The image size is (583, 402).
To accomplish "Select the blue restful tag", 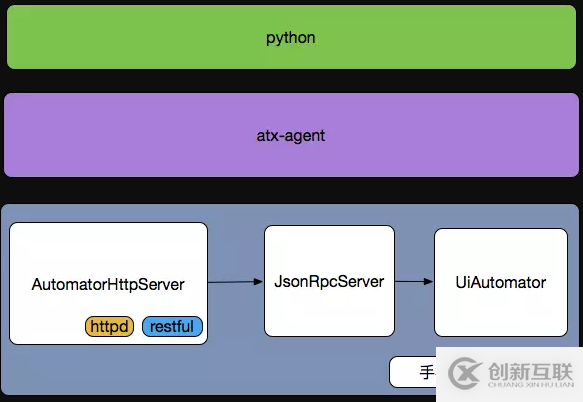I will tap(172, 327).
